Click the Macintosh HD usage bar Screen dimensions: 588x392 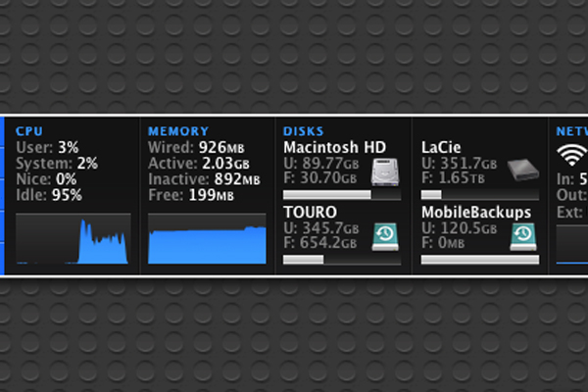pyautogui.click(x=342, y=194)
